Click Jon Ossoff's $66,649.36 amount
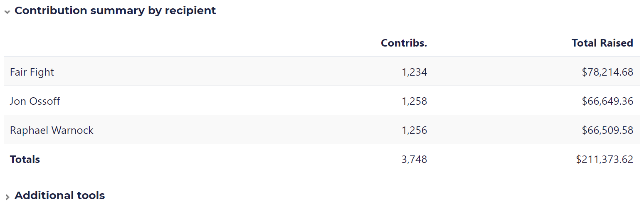Viewport: 644px width, 202px height. [607, 101]
